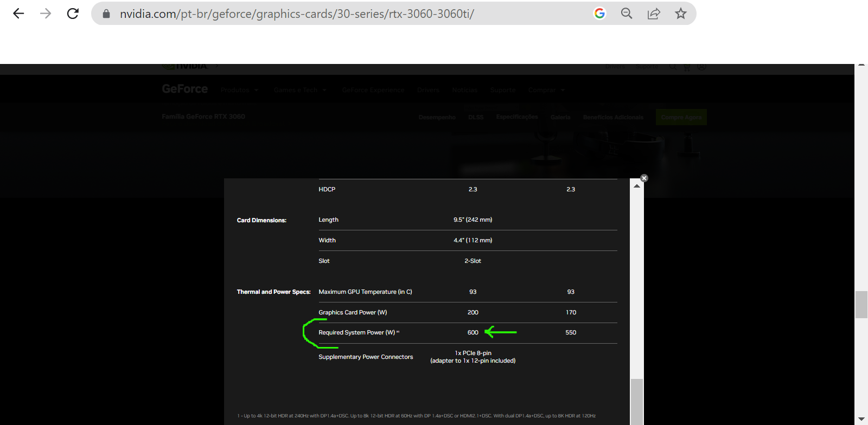
Task: Click Família GeForce RTX 3060 title
Action: coord(203,117)
